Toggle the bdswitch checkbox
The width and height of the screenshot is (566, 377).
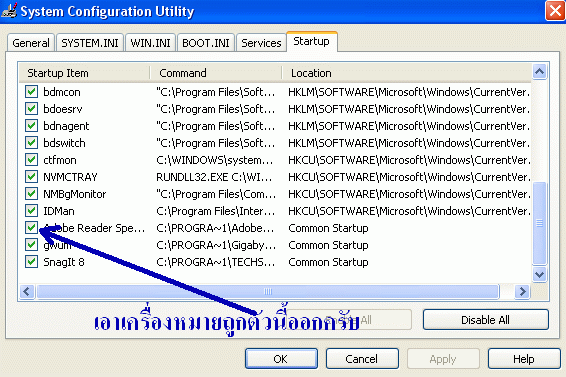coord(31,143)
